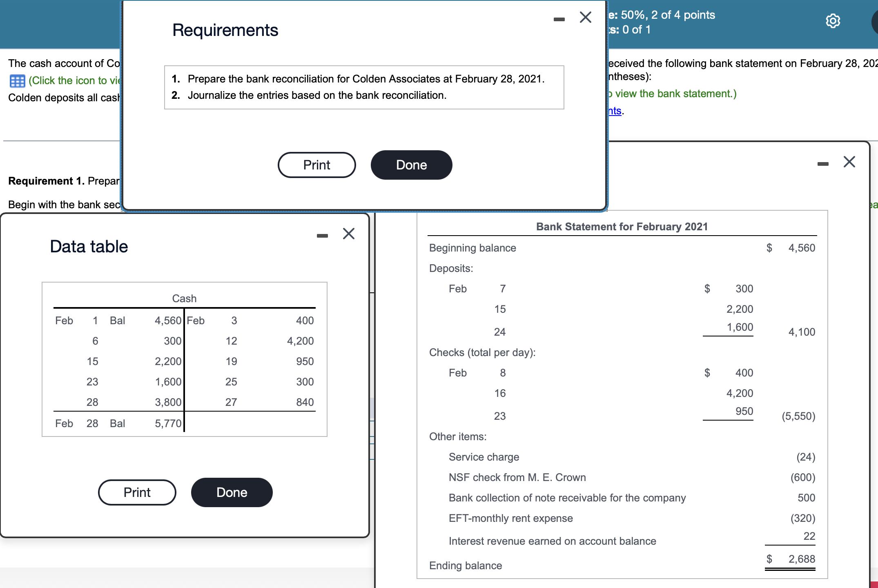Viewport: 878px width, 588px height.
Task: Click the 'Click the icon to view' link
Action: point(74,81)
